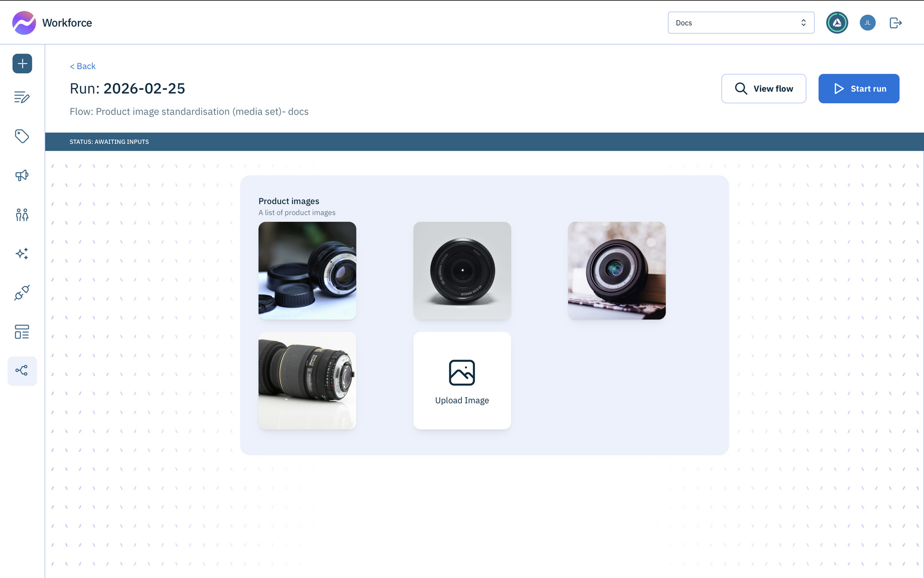Select the AI sparkles icon

(22, 253)
